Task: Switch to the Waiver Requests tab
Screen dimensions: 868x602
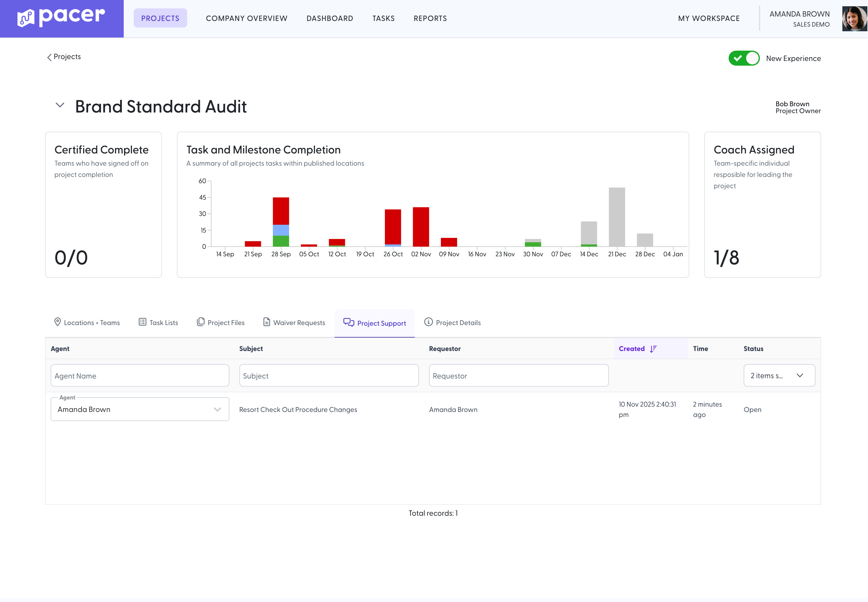Action: pyautogui.click(x=294, y=323)
